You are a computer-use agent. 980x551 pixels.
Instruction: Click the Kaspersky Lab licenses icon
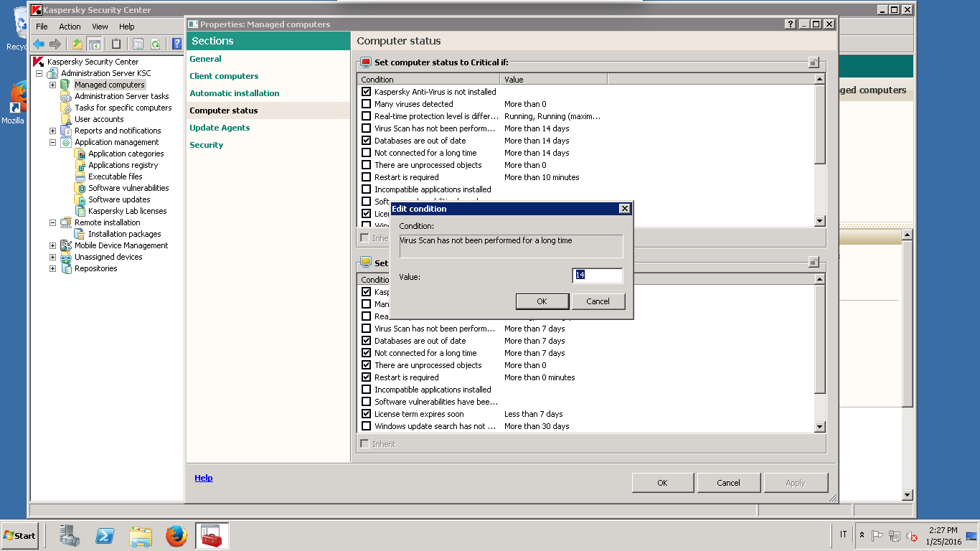click(x=80, y=211)
